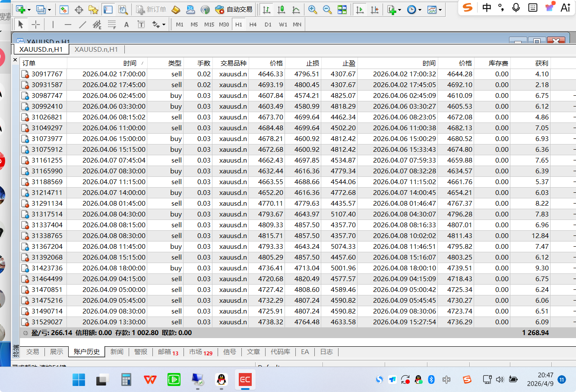576x392 pixels.
Task: Switch timeframe to M30
Action: click(224, 25)
